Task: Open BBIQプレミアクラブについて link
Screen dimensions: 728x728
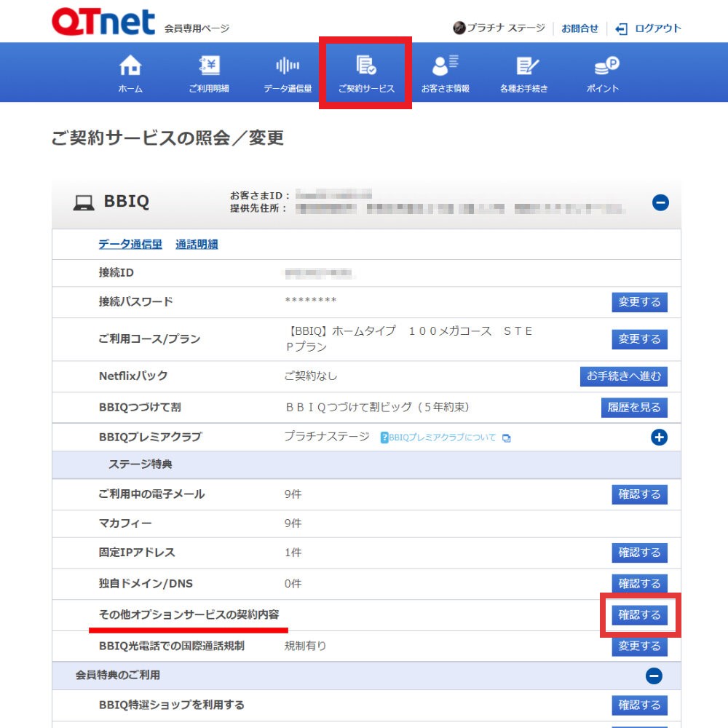Action: pos(442,438)
